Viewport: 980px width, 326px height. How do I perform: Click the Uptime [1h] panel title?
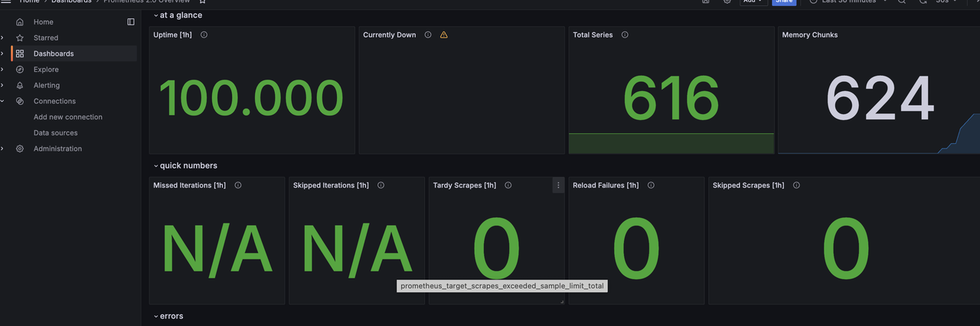pos(173,34)
